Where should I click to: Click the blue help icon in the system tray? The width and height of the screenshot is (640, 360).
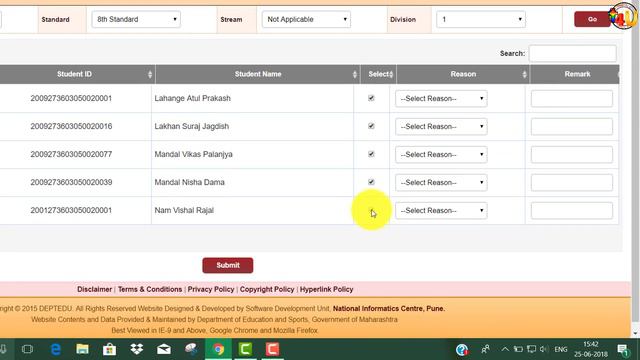point(462,350)
